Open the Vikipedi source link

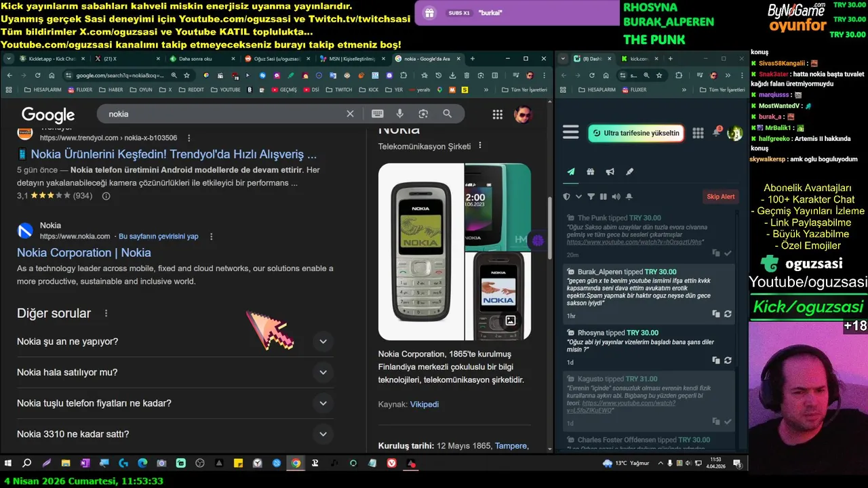(425, 404)
